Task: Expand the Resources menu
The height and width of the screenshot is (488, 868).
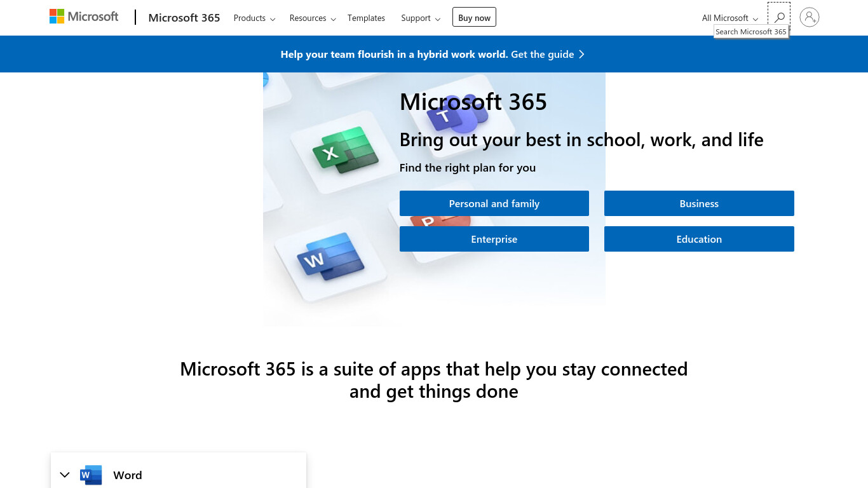Action: (x=313, y=18)
